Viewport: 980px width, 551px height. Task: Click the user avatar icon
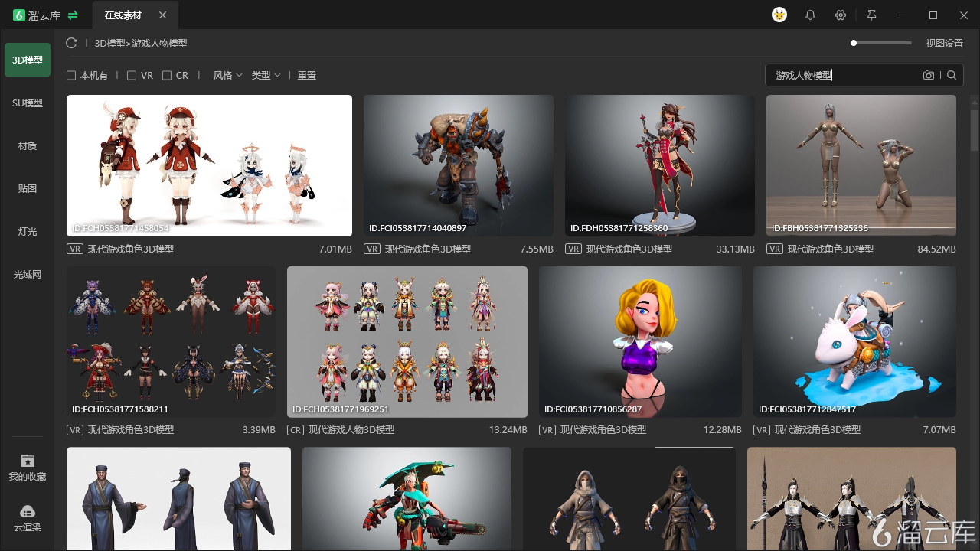779,15
